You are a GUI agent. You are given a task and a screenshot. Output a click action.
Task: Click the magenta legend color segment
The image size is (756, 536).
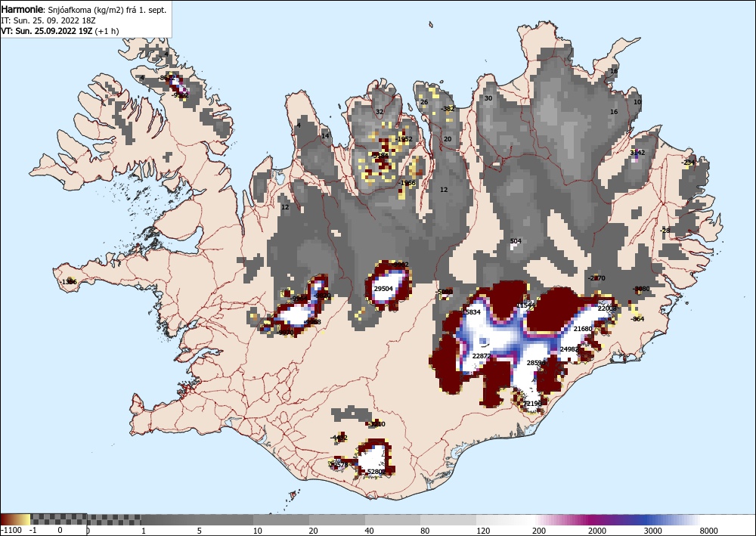coord(590,519)
